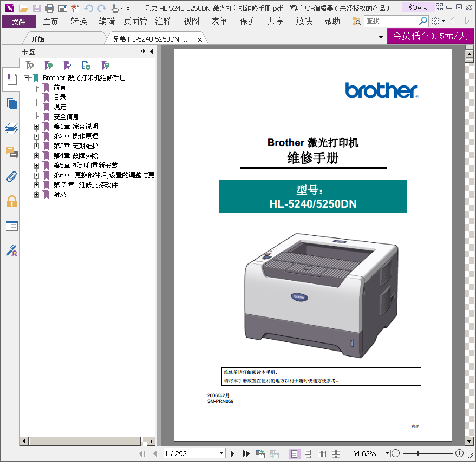The height and width of the screenshot is (462, 476).
Task: Open a file with the folder icon
Action: click(23, 9)
